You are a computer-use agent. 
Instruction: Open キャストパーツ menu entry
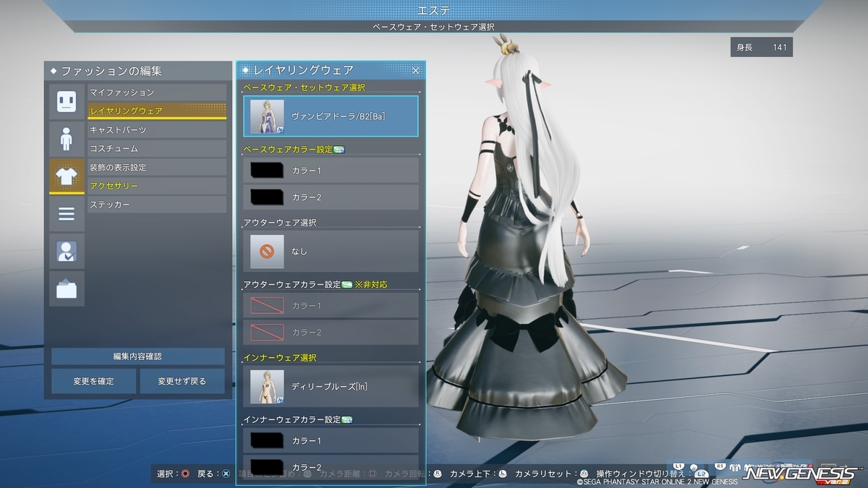click(x=157, y=129)
